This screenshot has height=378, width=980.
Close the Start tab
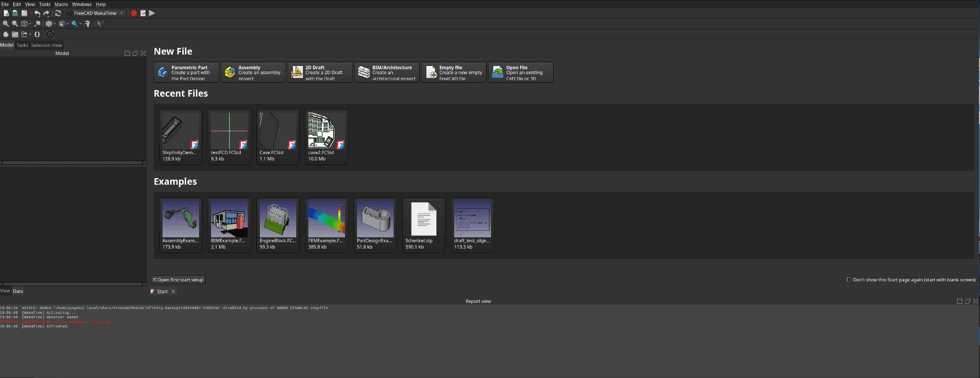(173, 292)
